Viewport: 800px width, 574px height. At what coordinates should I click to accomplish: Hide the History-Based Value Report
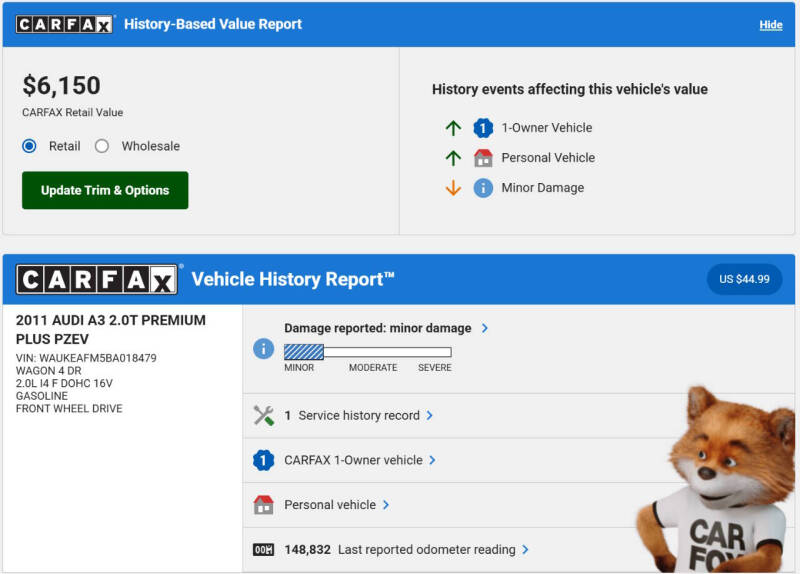coord(771,25)
